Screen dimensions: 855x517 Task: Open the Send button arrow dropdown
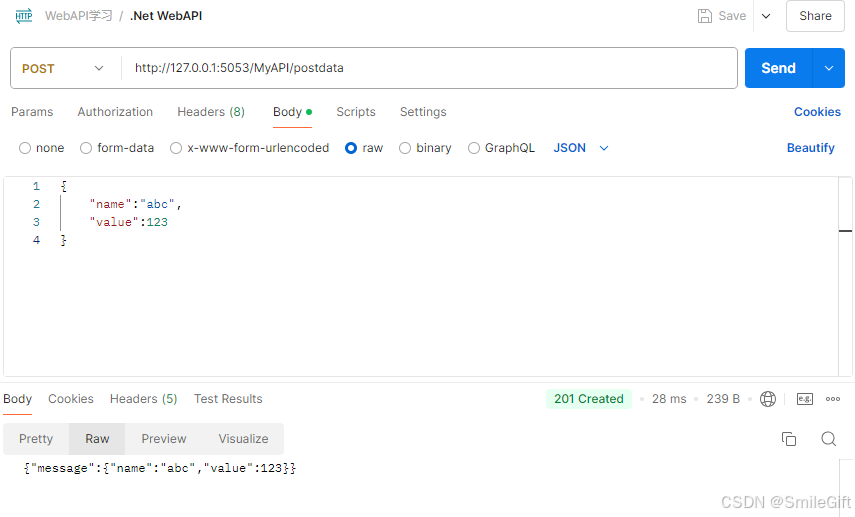coord(828,68)
